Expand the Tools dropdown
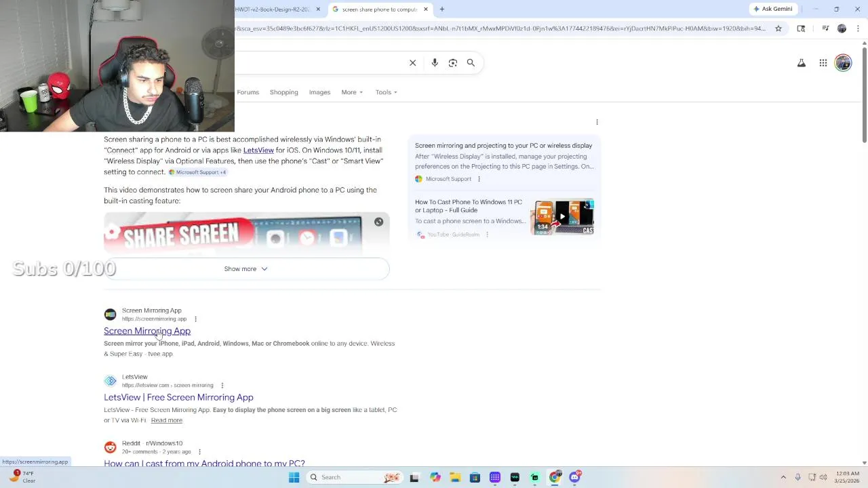 point(387,92)
